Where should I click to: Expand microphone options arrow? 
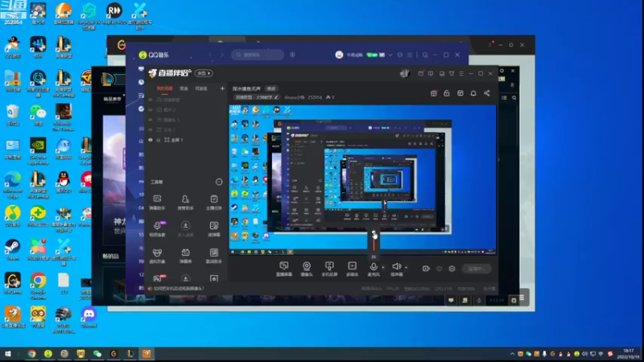tap(383, 267)
